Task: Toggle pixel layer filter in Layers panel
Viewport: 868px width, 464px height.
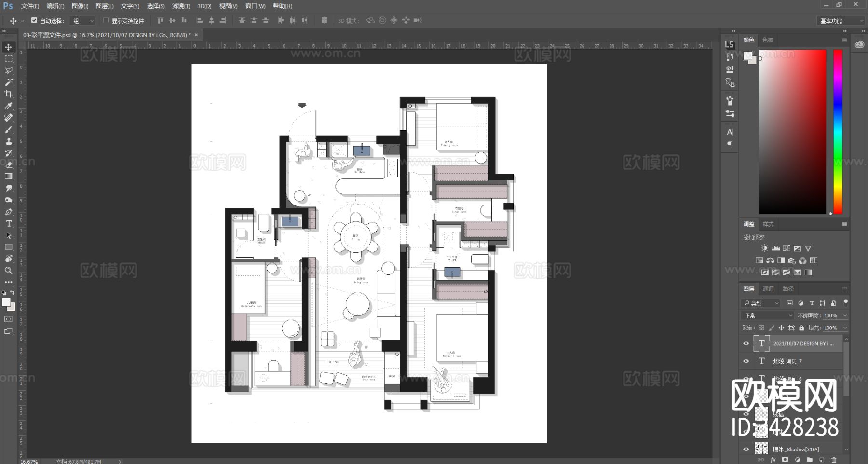Action: pos(790,303)
